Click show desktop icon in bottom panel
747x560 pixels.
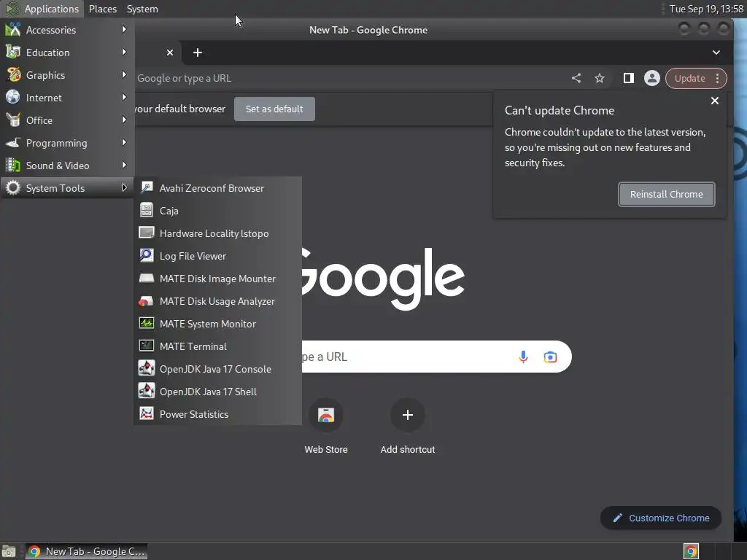coord(9,551)
